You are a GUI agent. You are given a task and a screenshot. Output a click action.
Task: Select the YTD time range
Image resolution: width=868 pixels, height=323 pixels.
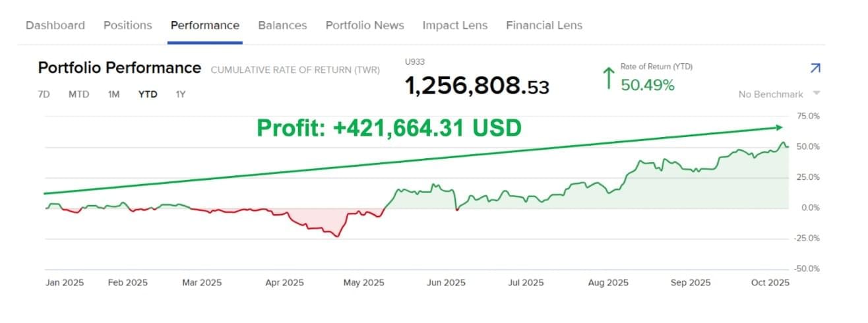pos(148,94)
